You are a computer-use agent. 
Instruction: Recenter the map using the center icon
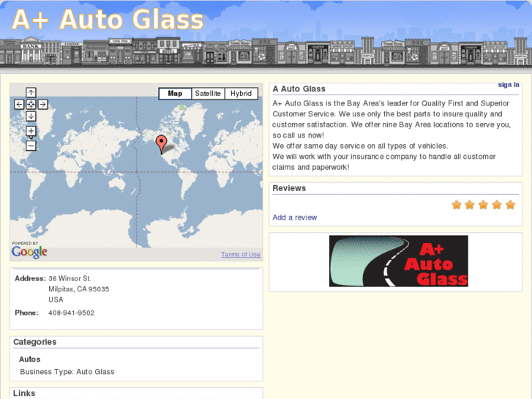click(31, 104)
